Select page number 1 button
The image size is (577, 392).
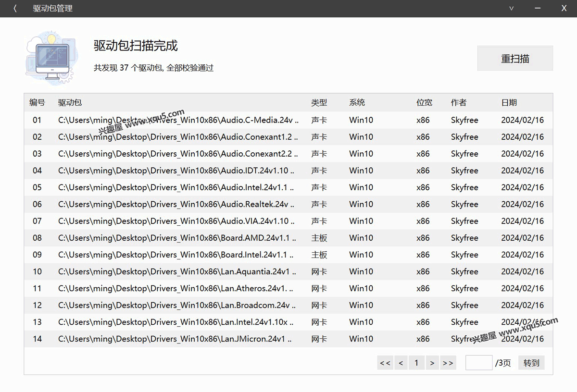coord(416,363)
